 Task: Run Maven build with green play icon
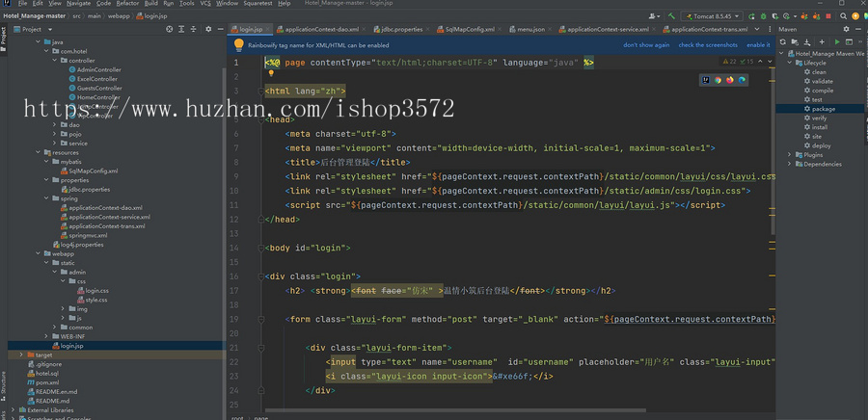tap(837, 42)
